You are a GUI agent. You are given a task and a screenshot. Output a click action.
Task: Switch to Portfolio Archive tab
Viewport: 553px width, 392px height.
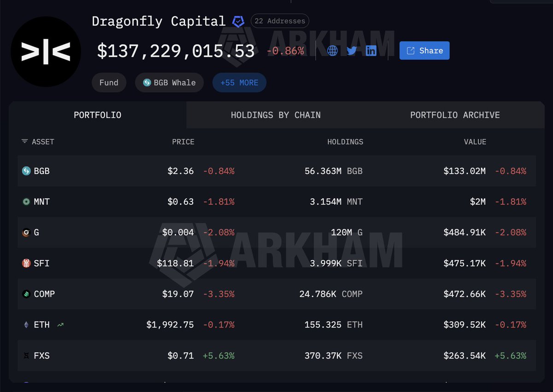pyautogui.click(x=455, y=115)
